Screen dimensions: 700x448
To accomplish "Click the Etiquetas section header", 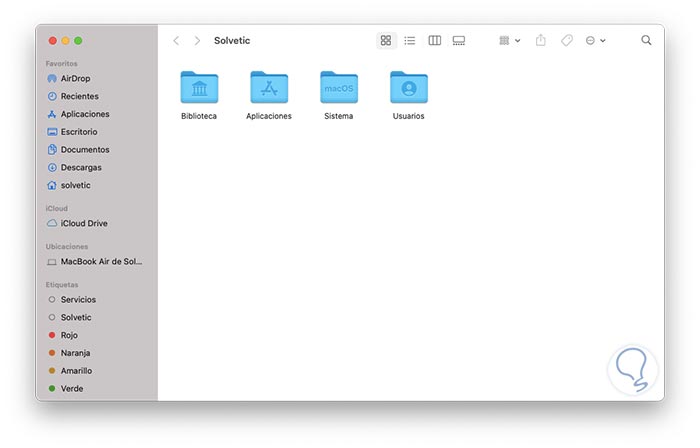I will [x=62, y=285].
